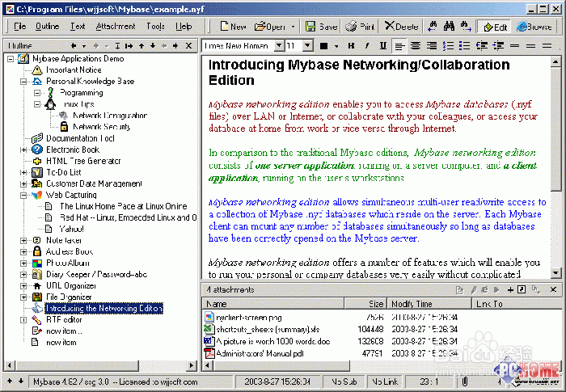Toggle italic formatting
Viewport: 566px width, 392px height.
click(367, 45)
